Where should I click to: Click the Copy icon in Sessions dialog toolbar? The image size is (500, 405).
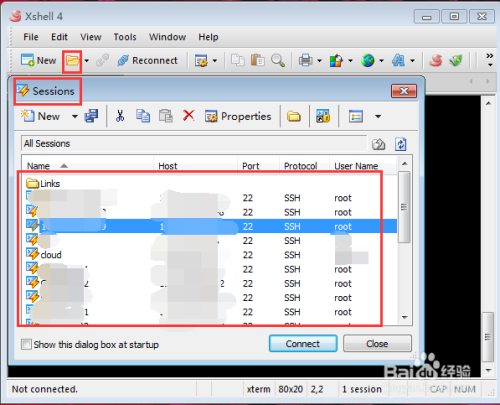pos(143,116)
